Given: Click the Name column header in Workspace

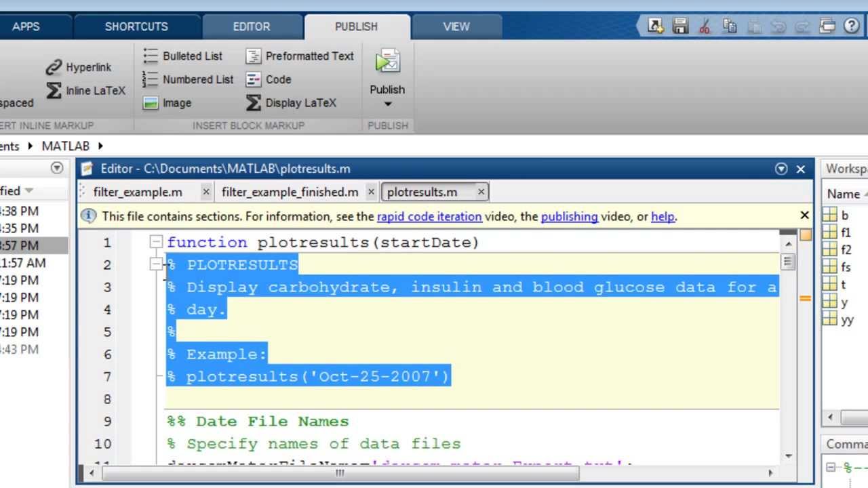Looking at the screenshot, I should coord(843,194).
